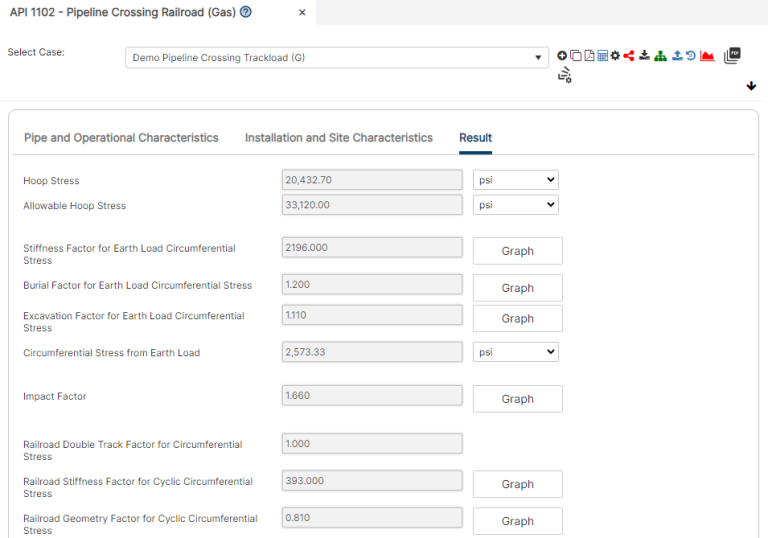Open settings via the gear icon
The image size is (768, 538).
pos(615,56)
